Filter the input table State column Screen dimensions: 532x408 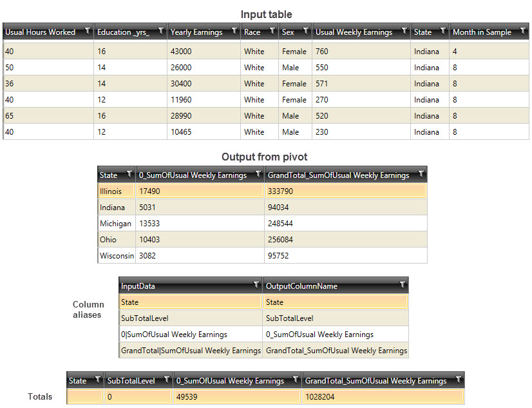(x=443, y=31)
